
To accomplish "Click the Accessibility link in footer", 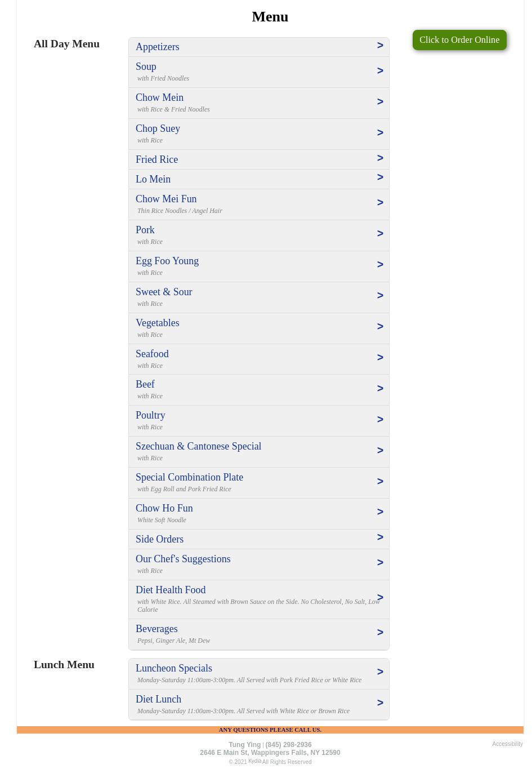I will pos(507,744).
